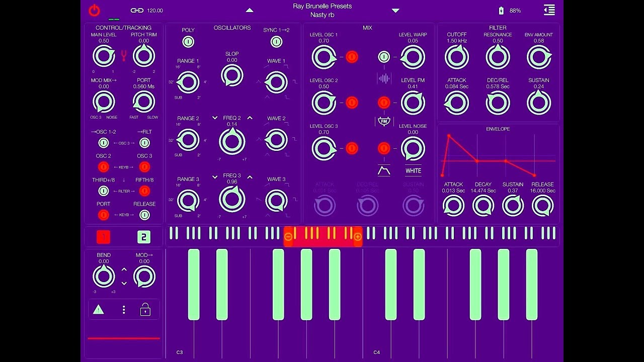The image size is (644, 362).
Task: Go to previous preset with up triangle
Action: pos(250,10)
